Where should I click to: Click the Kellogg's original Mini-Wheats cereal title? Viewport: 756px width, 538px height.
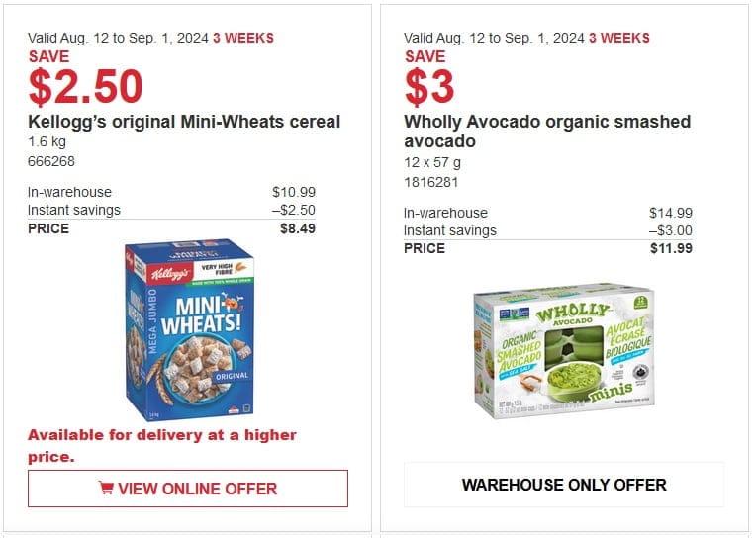[184, 122]
